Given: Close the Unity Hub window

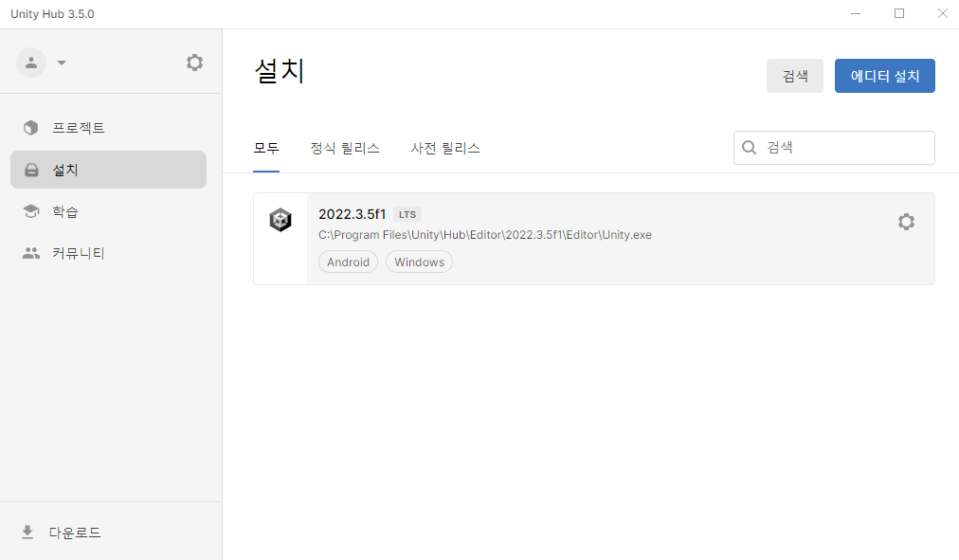Looking at the screenshot, I should 943,13.
